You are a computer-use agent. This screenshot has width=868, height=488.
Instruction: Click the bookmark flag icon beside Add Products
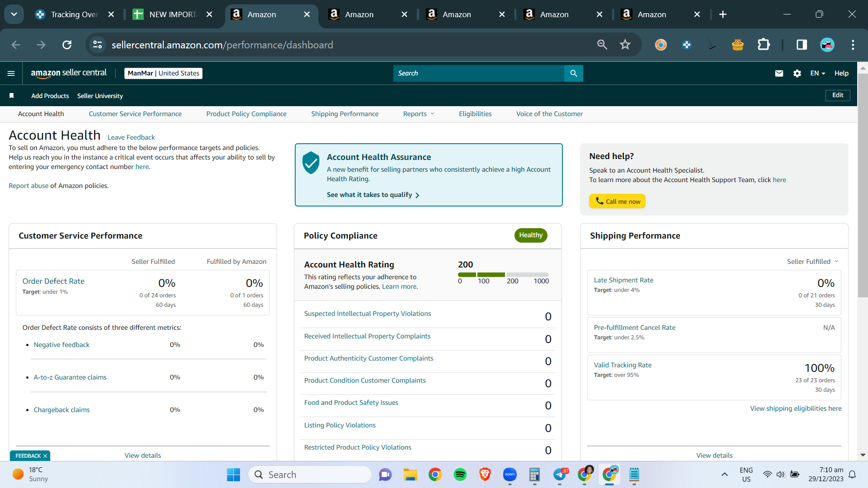12,96
